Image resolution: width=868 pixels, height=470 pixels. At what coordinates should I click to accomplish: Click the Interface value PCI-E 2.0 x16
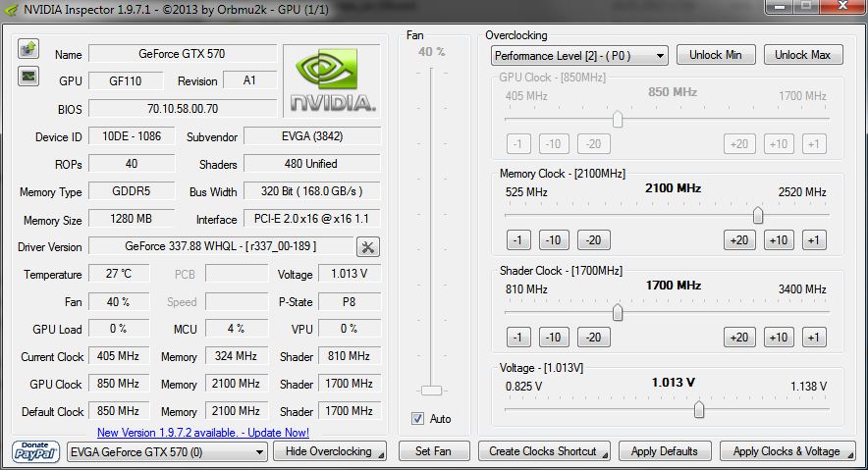(x=311, y=219)
